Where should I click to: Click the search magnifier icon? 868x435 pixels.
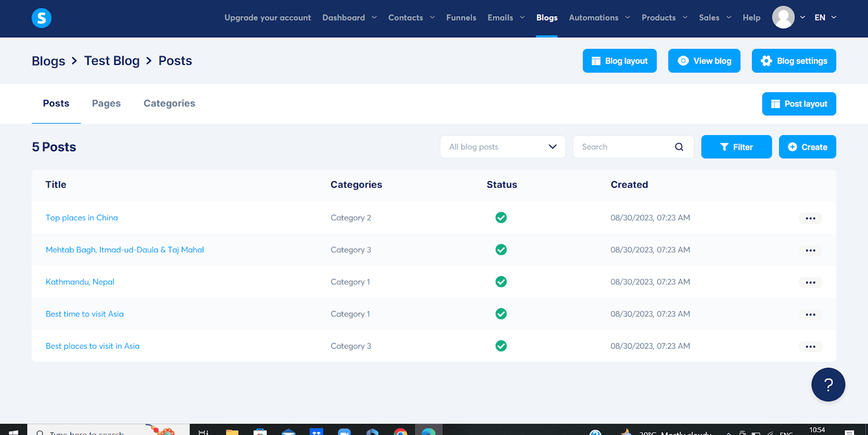coord(679,147)
